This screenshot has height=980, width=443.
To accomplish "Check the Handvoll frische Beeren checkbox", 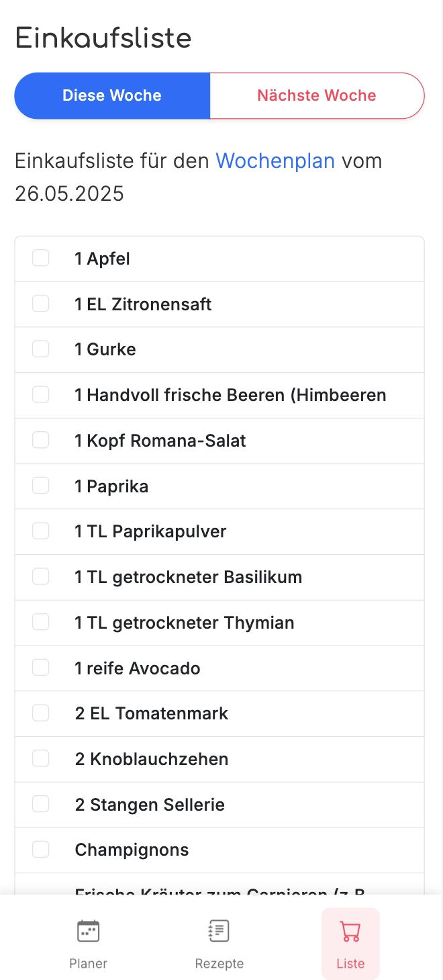I will point(41,395).
